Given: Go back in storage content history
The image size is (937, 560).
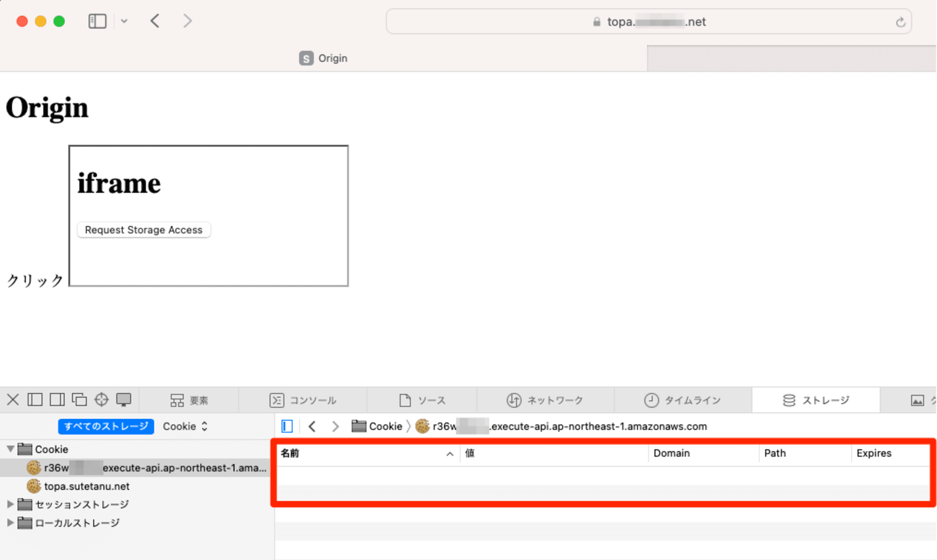Looking at the screenshot, I should pyautogui.click(x=312, y=426).
